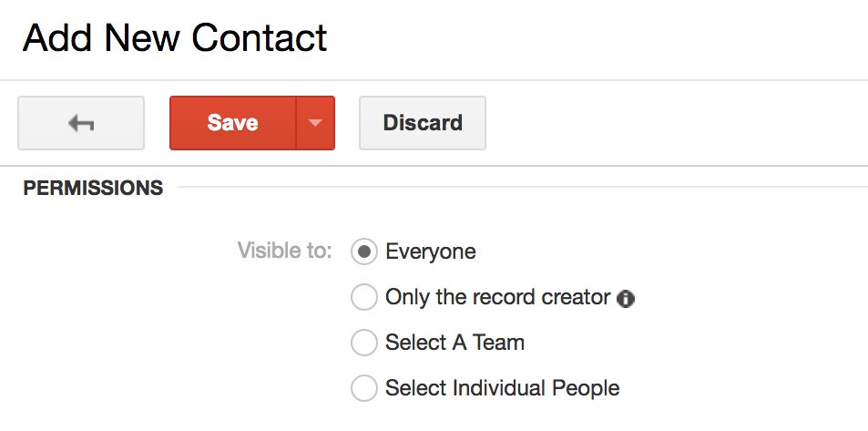Click the Everyone option label text
The width and height of the screenshot is (868, 431).
[431, 252]
